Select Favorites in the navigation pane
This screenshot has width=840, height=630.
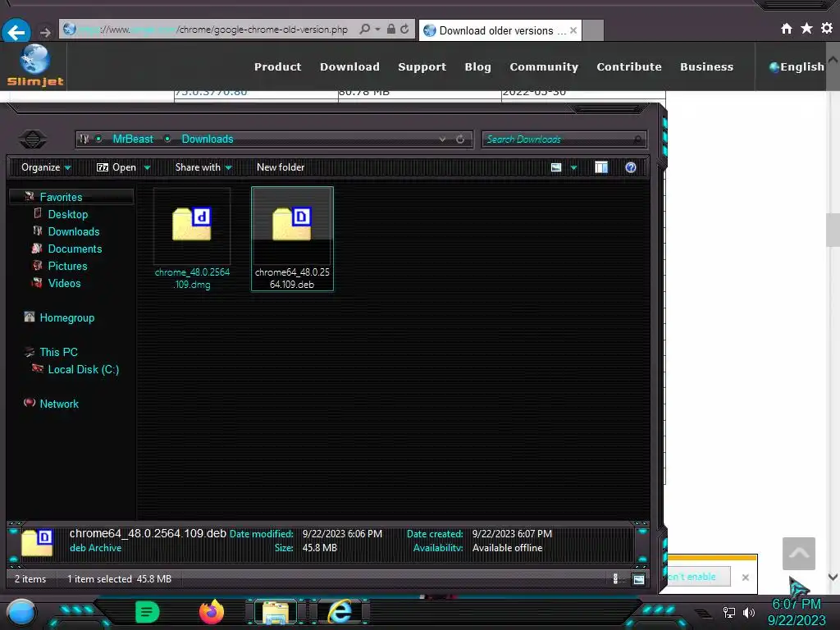(61, 197)
